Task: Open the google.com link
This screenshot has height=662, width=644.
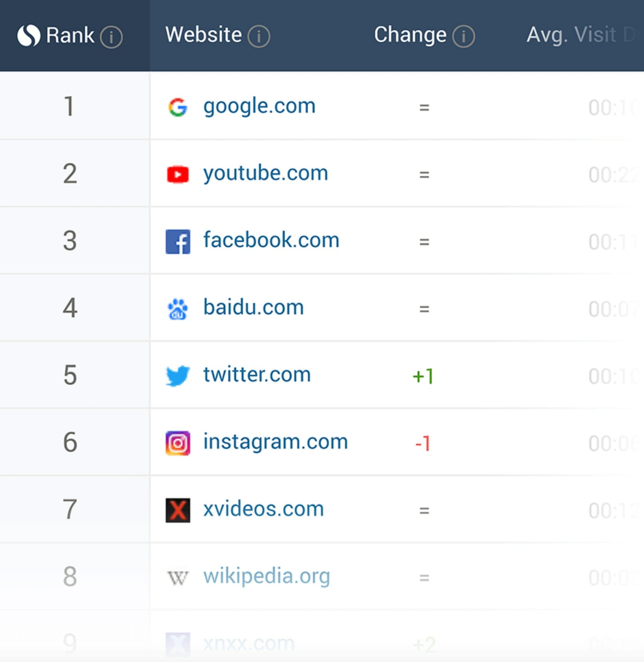Action: pos(259,106)
